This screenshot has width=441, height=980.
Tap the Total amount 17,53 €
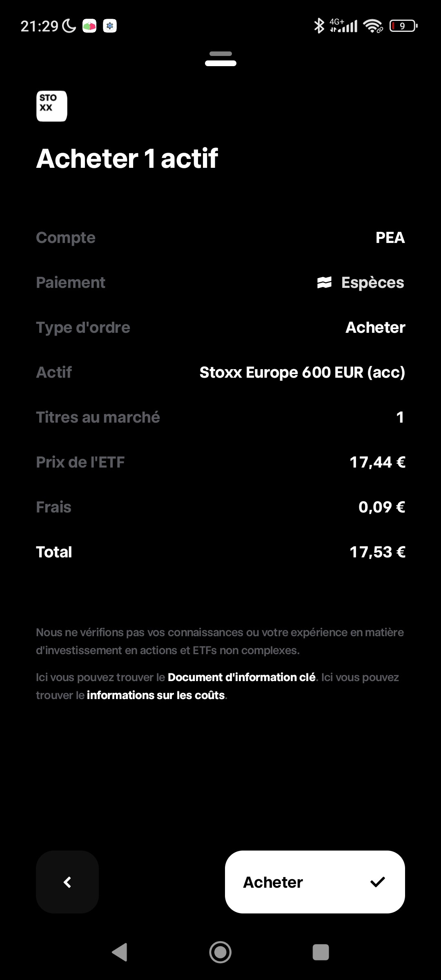point(377,552)
